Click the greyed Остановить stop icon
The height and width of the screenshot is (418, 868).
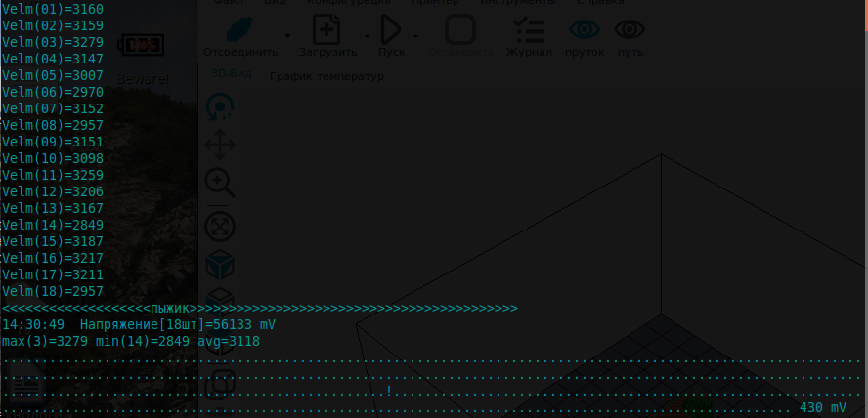pos(460,29)
